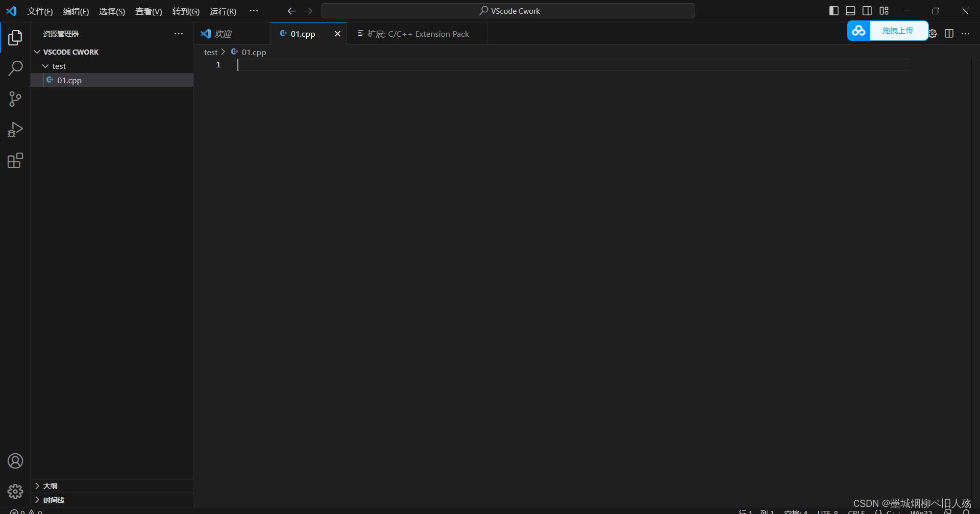Split the editor to the right
980x514 pixels.
point(949,34)
